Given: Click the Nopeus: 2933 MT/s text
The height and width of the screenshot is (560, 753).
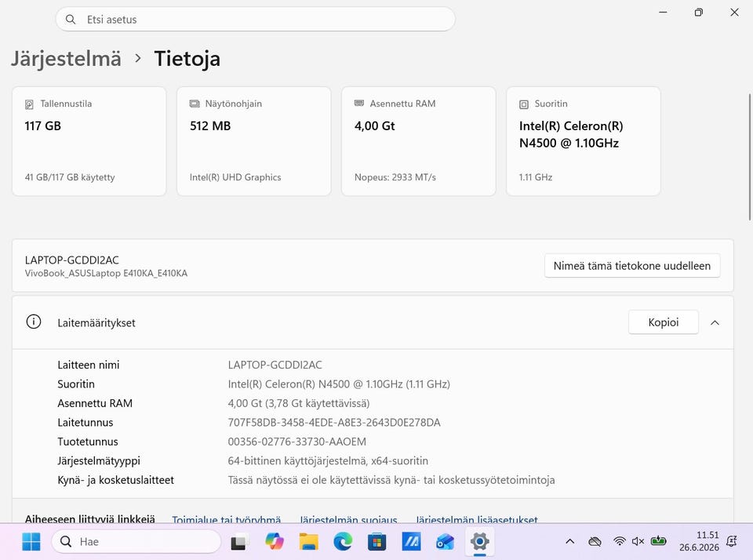Looking at the screenshot, I should pos(395,177).
